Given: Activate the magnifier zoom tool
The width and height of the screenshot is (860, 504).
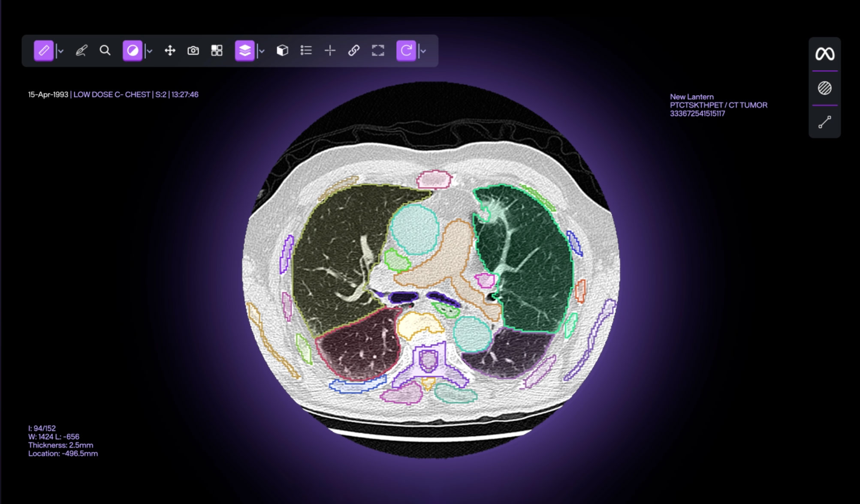Looking at the screenshot, I should (x=105, y=51).
